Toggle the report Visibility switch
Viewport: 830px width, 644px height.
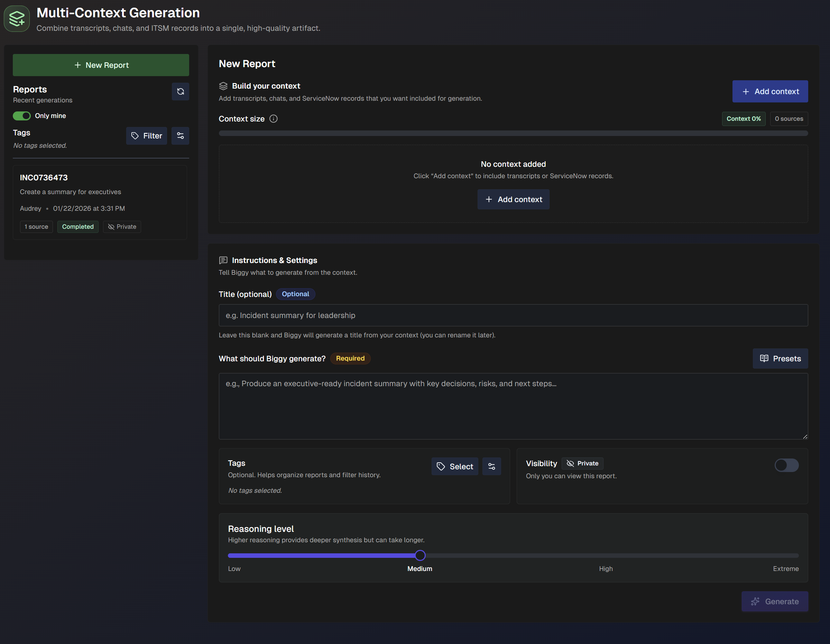point(786,465)
